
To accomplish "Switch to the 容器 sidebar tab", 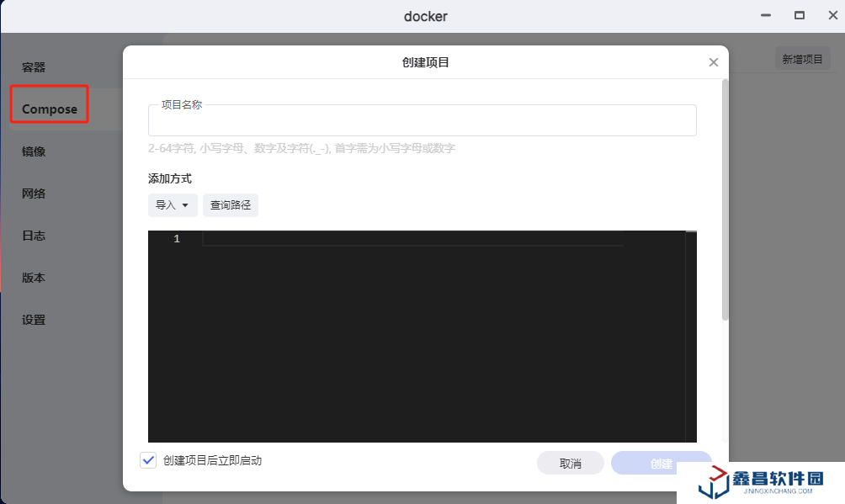I will 34,67.
